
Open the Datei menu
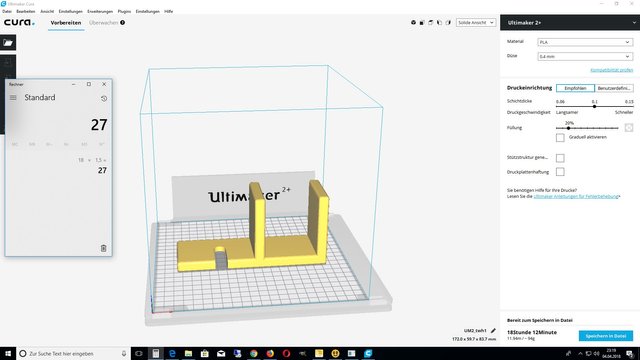click(x=7, y=11)
